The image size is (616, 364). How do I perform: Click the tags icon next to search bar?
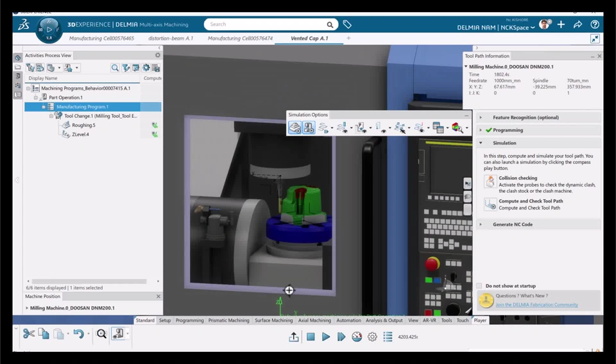click(x=347, y=24)
